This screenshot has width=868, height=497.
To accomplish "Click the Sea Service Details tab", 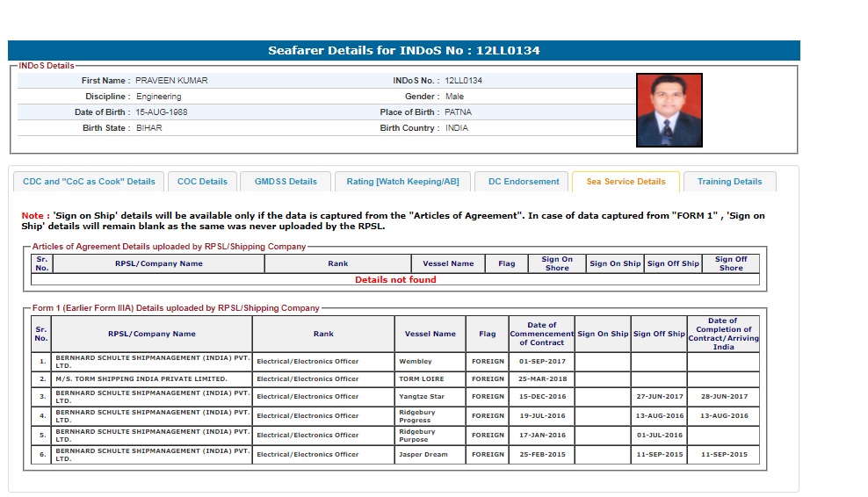I will click(x=626, y=182).
